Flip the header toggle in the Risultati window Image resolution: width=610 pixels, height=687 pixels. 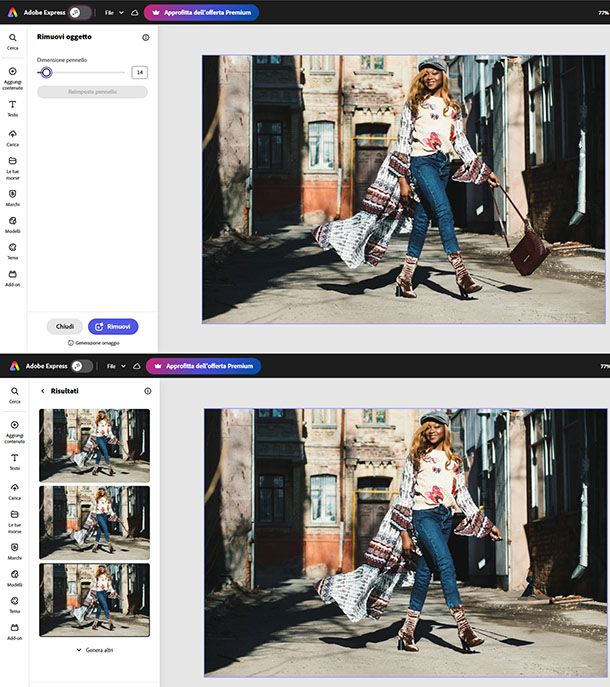(x=82, y=366)
